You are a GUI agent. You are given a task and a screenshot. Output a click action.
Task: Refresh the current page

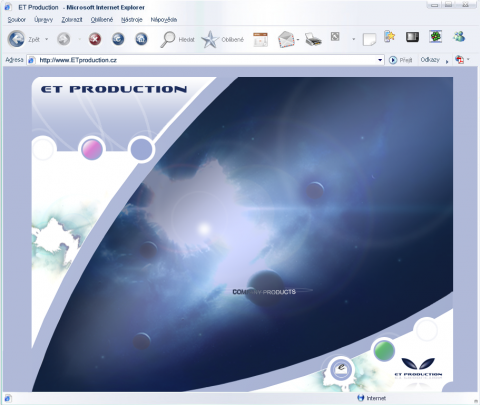click(x=118, y=39)
